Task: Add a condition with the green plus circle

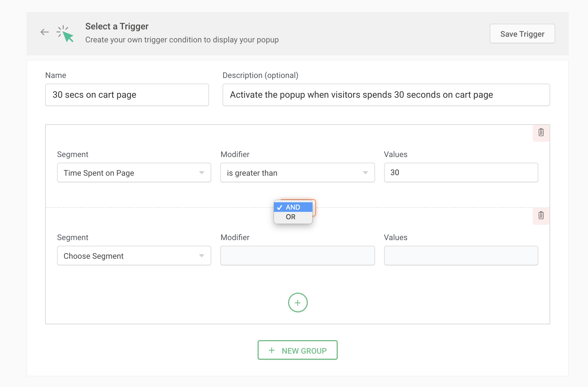Action: (x=298, y=303)
